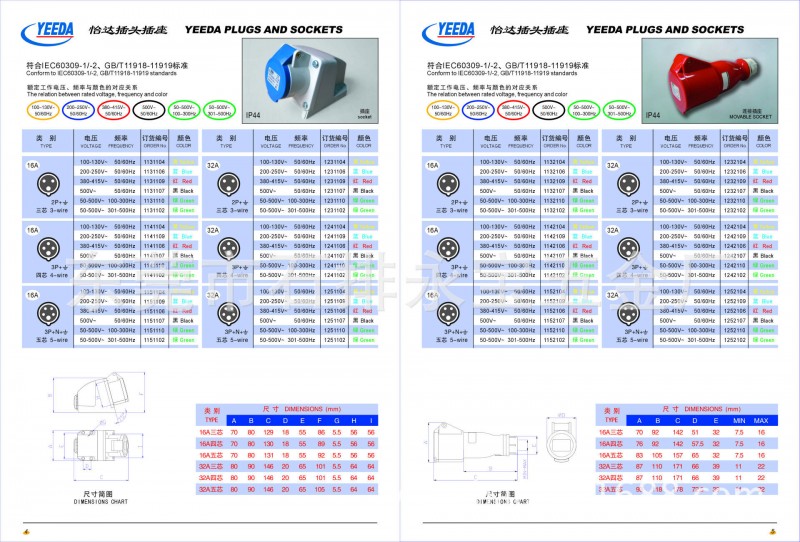Click the YEEDA logo on the blue socket page
Viewport: 800px width, 542px height.
pyautogui.click(x=47, y=33)
